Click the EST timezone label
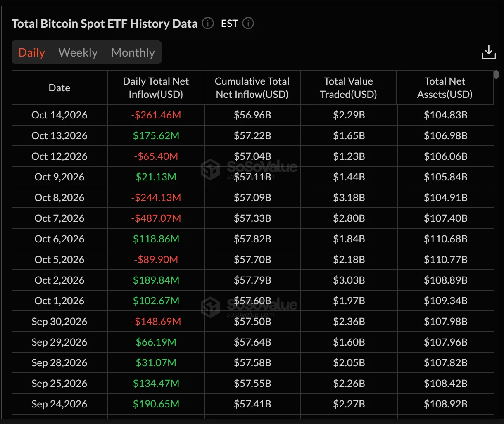The height and width of the screenshot is (424, 504). pyautogui.click(x=229, y=24)
